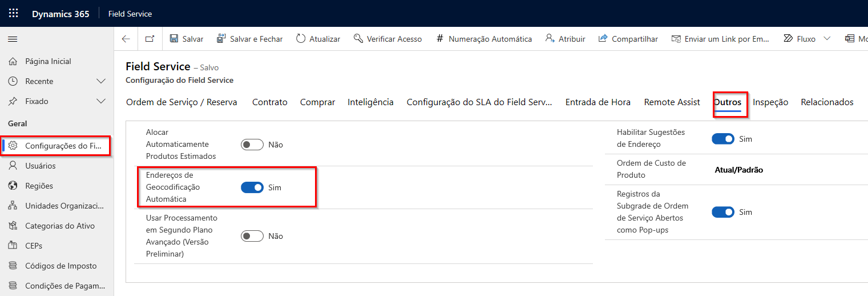The width and height of the screenshot is (868, 296).
Task: Click the Fixado pin icon
Action: (13, 101)
